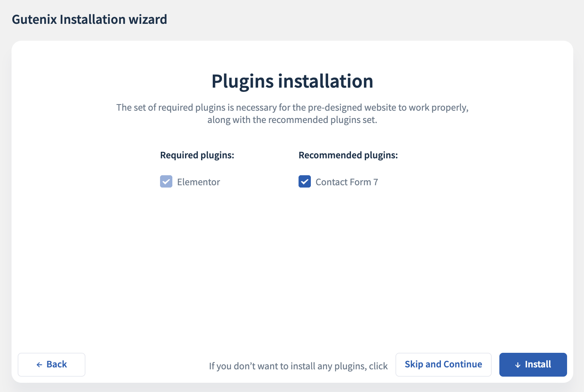The width and height of the screenshot is (584, 392).
Task: Select the Required plugins heading
Action: 197,155
